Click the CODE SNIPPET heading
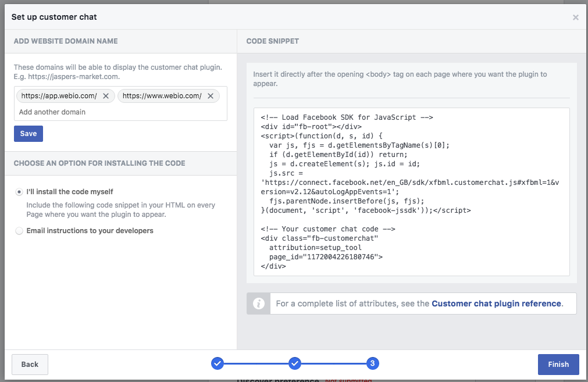The height and width of the screenshot is (382, 588). [x=273, y=41]
